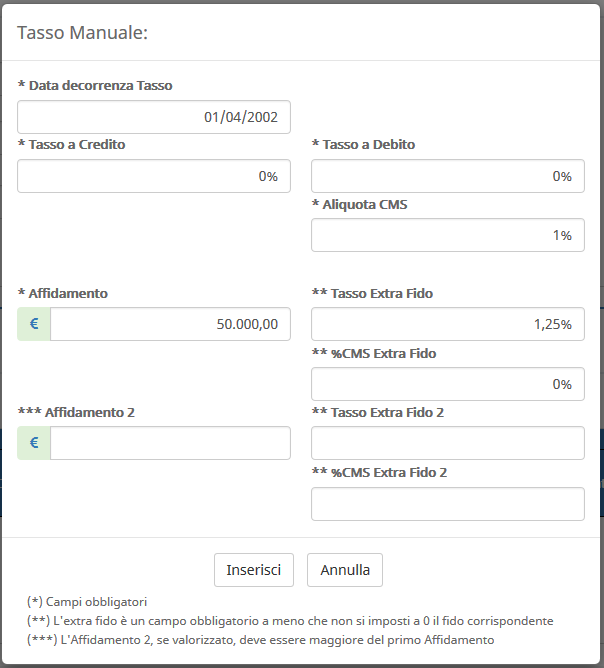Click the empty %CMS Extra Fido 2 field

tap(448, 504)
